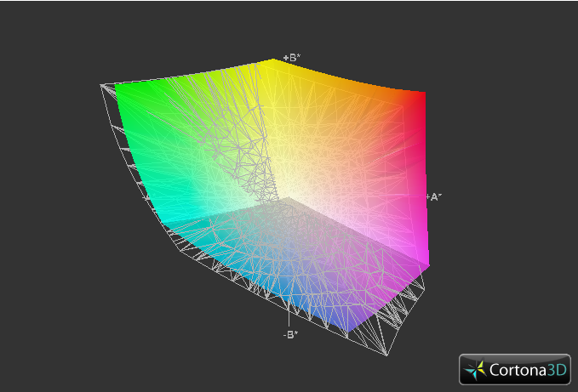Click the -B* axis label

(x=290, y=334)
